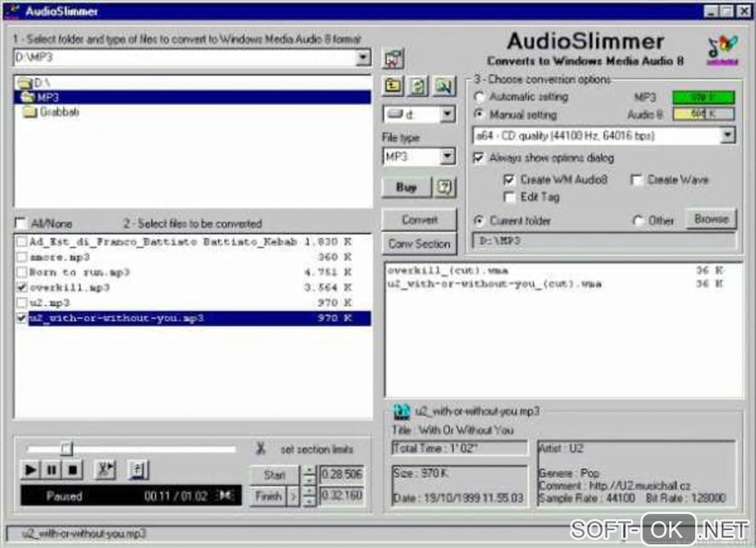Select the Manual setting radio button
This screenshot has height=548, width=756.
(479, 115)
